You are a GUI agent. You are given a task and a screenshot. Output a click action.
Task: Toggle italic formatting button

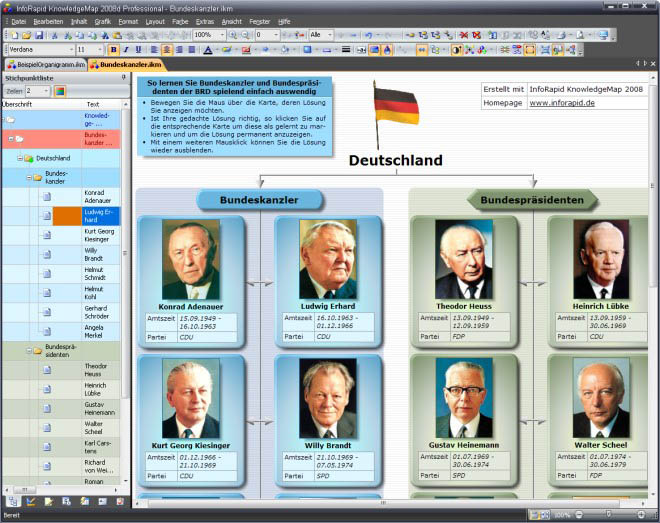point(126,49)
